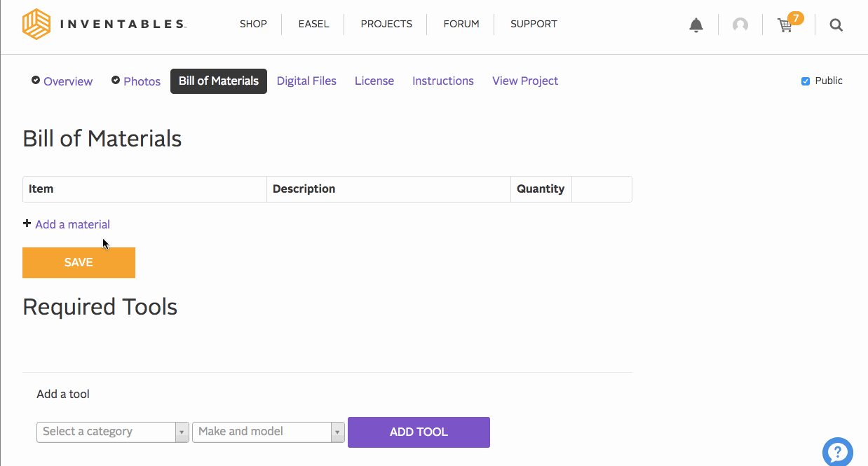
Task: Click the plus icon beside Add a material
Action: pyautogui.click(x=27, y=224)
